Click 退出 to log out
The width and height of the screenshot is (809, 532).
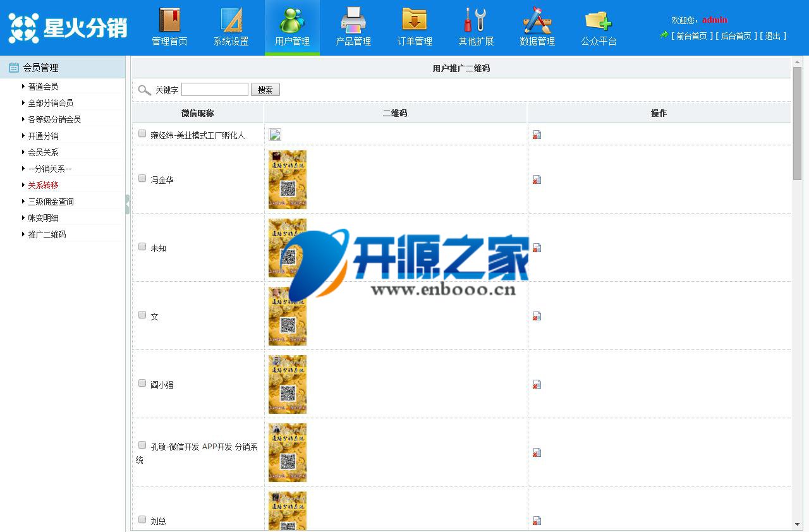[772, 36]
